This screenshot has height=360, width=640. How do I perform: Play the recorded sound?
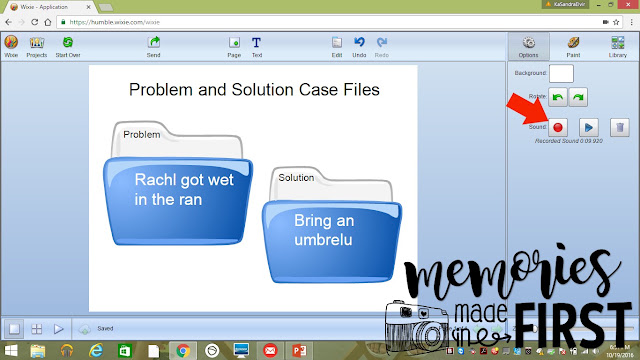pyautogui.click(x=589, y=127)
